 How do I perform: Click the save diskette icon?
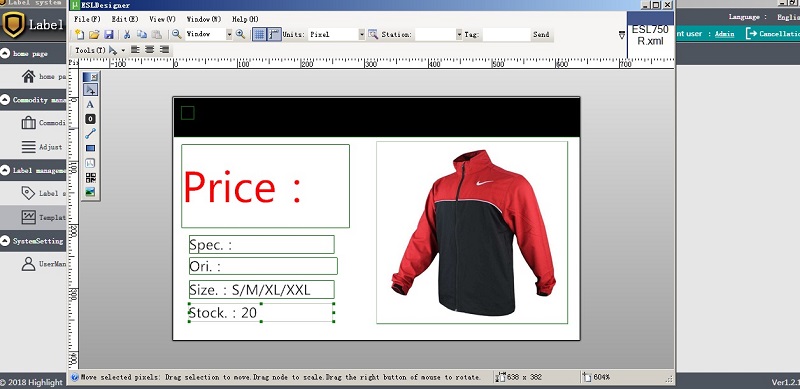(109, 35)
